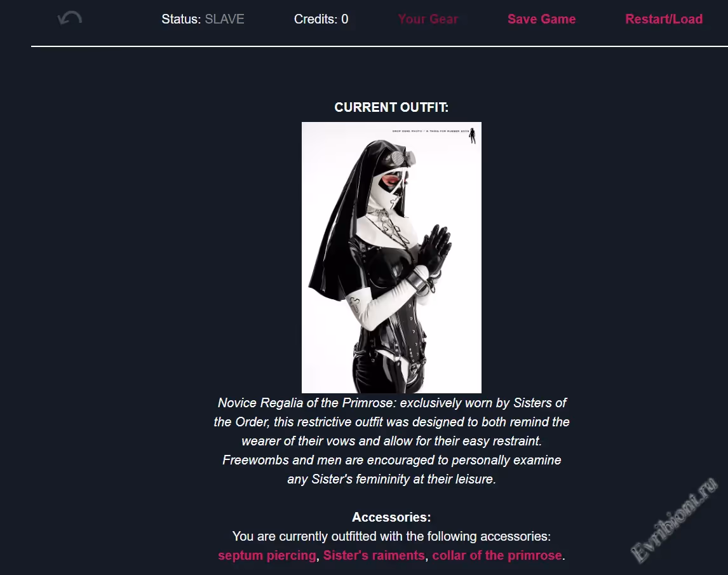Select Save Game in top bar
Viewport: 728px width, 575px height.
pyautogui.click(x=541, y=19)
